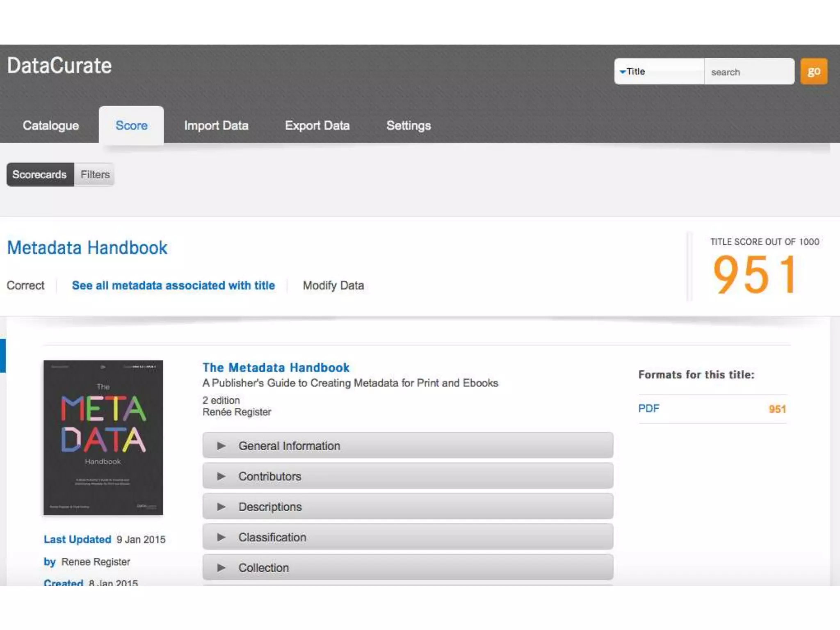
Task: Open the PDF format link
Action: tap(648, 409)
